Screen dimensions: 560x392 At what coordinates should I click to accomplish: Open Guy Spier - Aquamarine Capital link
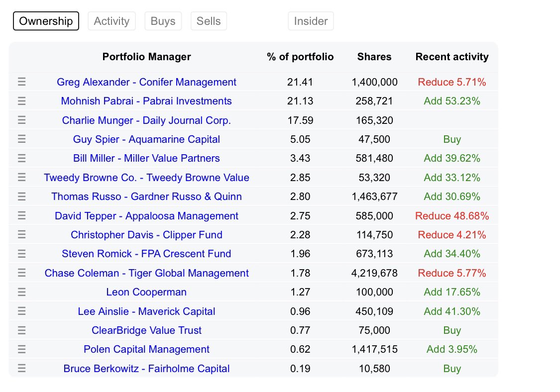tap(146, 139)
